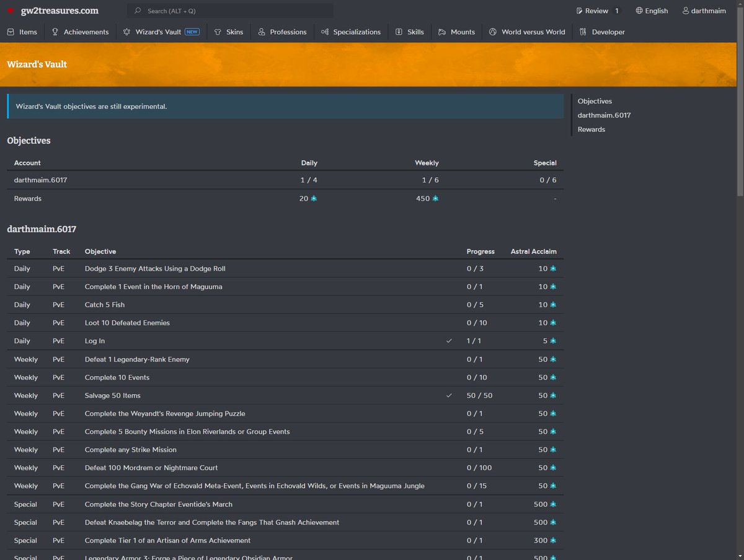Open the Review queue link

[x=597, y=11]
